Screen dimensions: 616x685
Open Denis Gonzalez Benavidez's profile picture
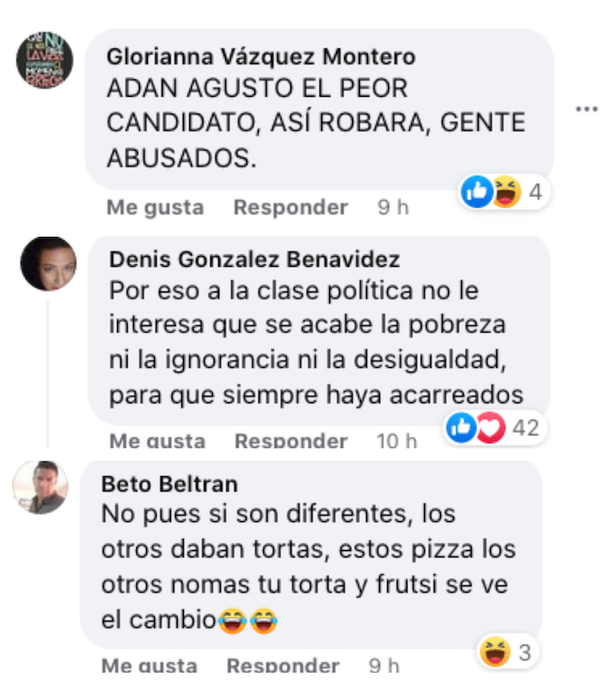[48, 264]
